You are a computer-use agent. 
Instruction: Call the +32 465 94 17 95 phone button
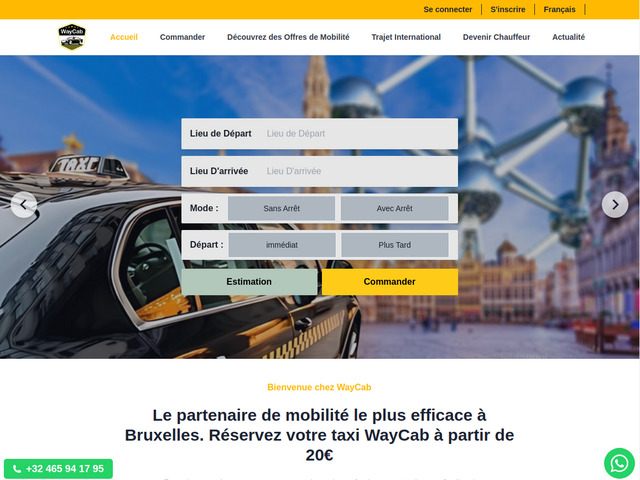pos(58,469)
